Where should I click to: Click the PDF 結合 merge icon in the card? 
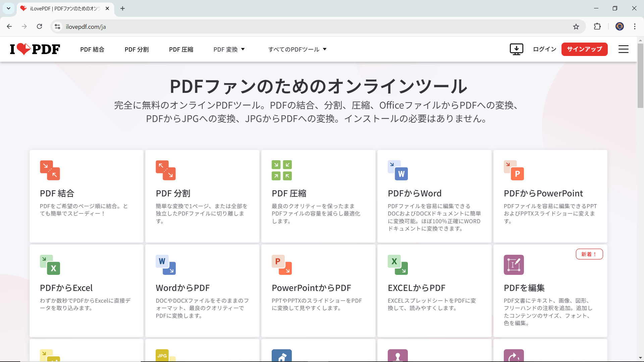point(50,170)
